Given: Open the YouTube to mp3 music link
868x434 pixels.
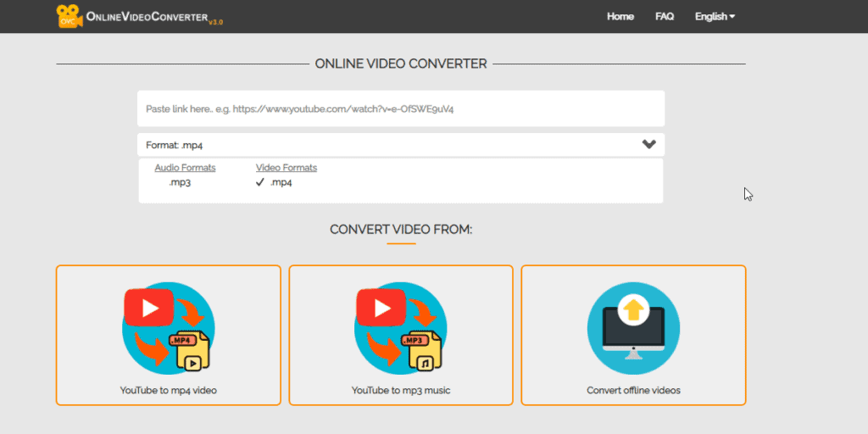Looking at the screenshot, I should [401, 390].
